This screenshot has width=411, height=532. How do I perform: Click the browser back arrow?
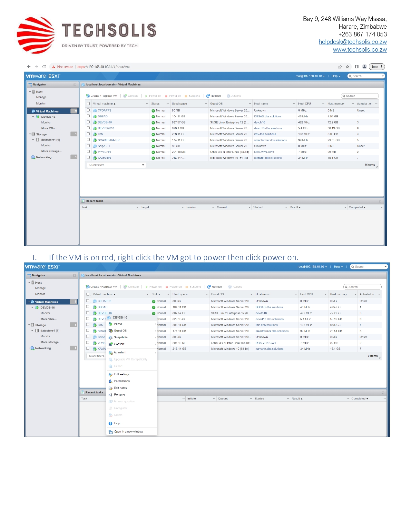coord(29,67)
